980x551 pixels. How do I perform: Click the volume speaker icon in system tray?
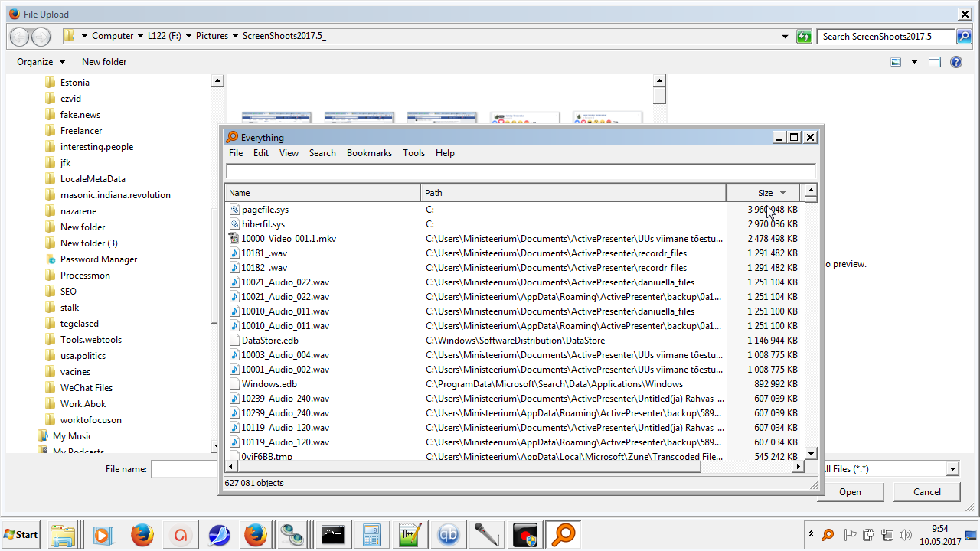[x=906, y=535]
